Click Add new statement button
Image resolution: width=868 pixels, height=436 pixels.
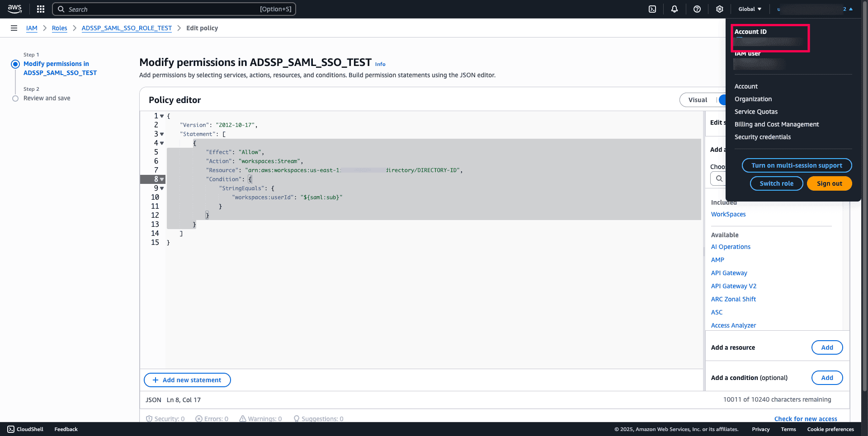pos(187,380)
